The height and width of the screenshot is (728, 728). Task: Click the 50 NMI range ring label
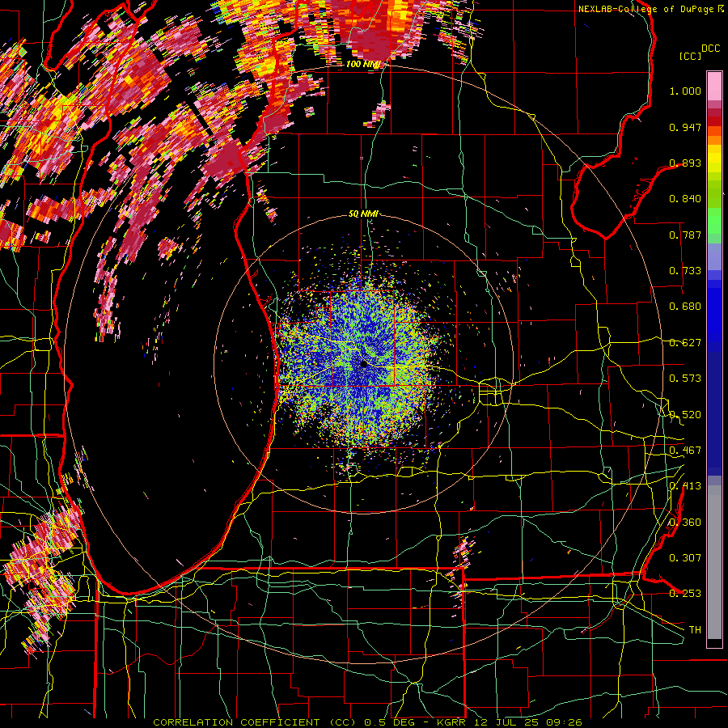click(363, 214)
